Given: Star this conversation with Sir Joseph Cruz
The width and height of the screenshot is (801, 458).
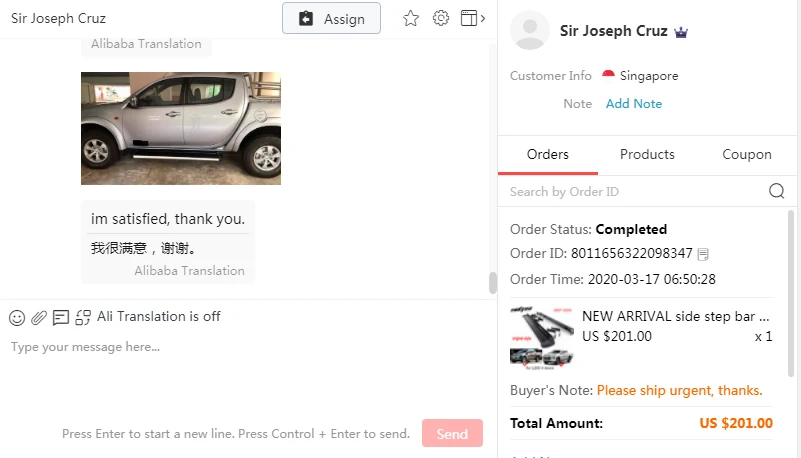Looking at the screenshot, I should [411, 19].
